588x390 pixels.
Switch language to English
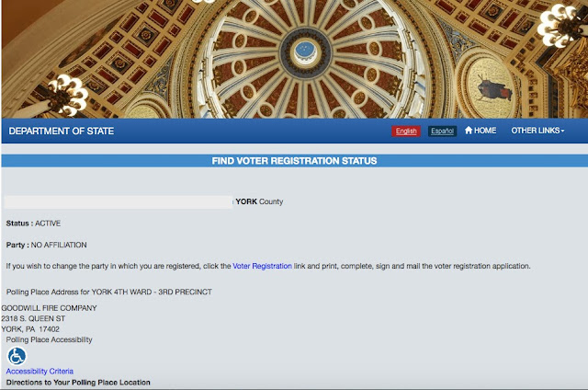click(406, 131)
